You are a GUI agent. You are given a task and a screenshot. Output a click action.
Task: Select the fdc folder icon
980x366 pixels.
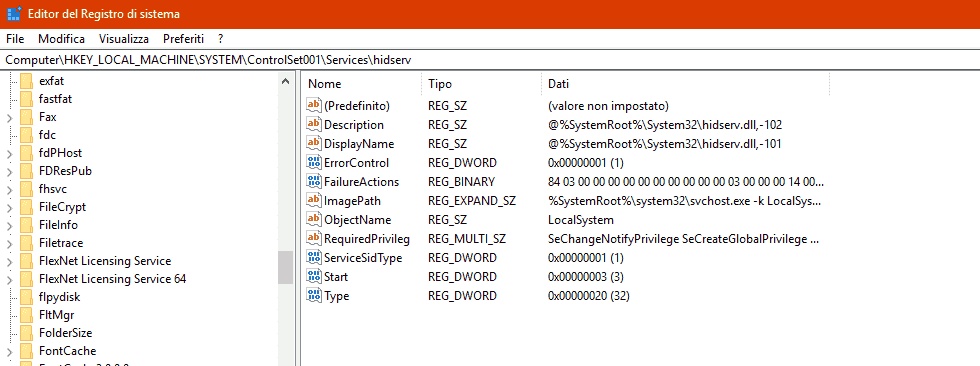coord(26,135)
